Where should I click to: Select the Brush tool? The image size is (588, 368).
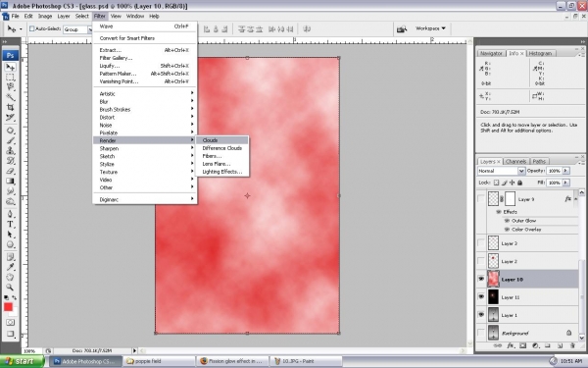click(x=10, y=140)
